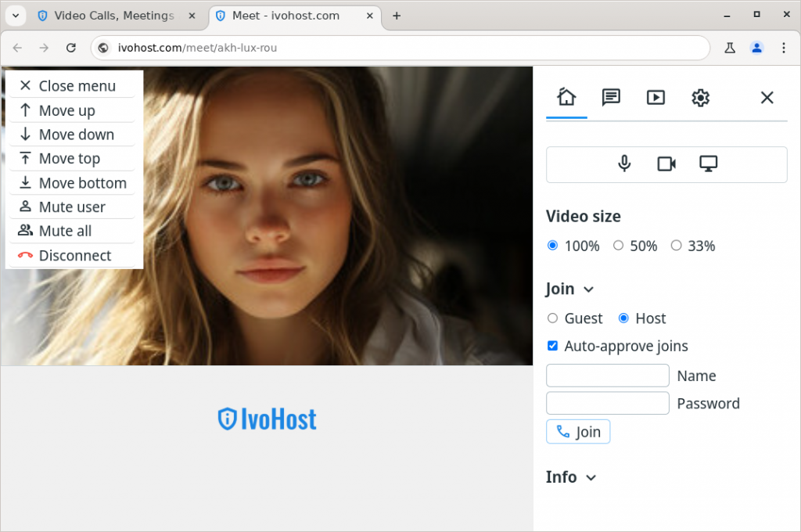Close the Video Calls, Meetings tab
Viewport: 801px width, 532px height.
click(192, 16)
